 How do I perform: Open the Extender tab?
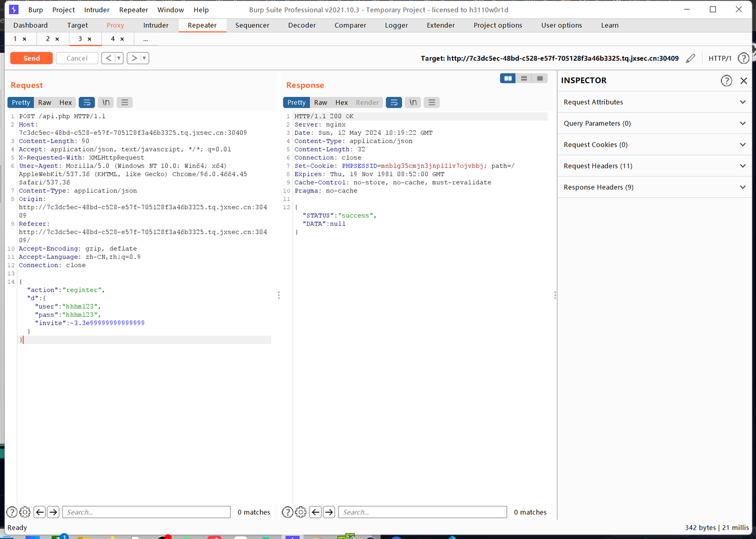[x=441, y=25]
